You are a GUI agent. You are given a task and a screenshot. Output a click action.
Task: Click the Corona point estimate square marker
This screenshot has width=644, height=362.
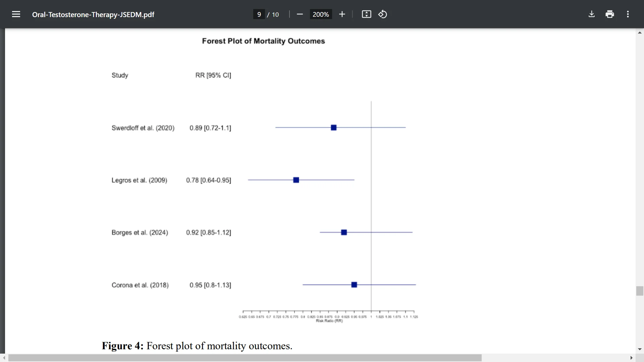[x=354, y=285]
